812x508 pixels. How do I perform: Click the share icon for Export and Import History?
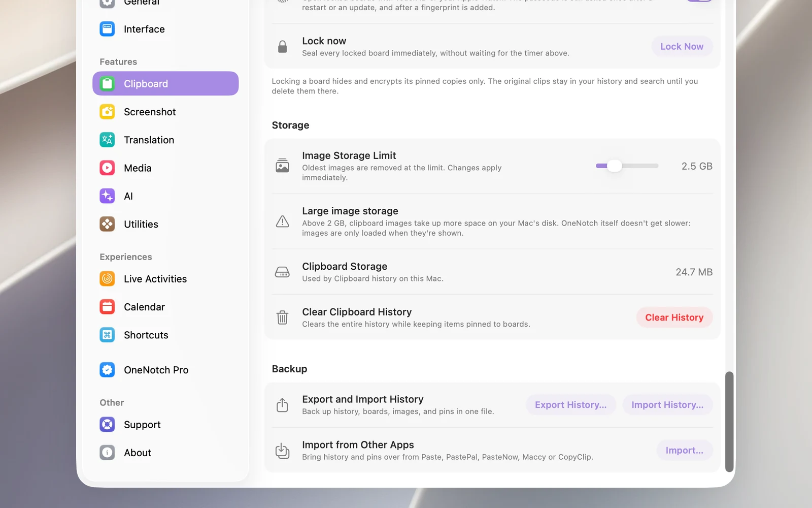[x=282, y=405]
